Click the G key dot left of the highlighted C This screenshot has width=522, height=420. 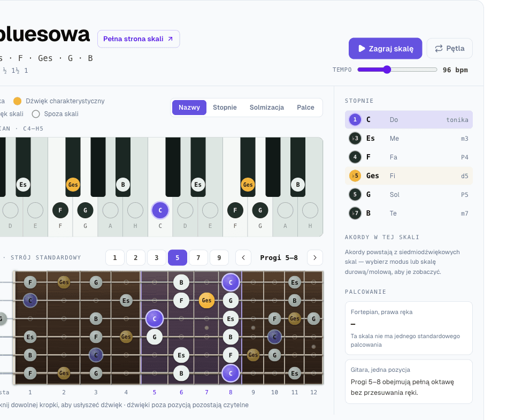click(x=85, y=210)
